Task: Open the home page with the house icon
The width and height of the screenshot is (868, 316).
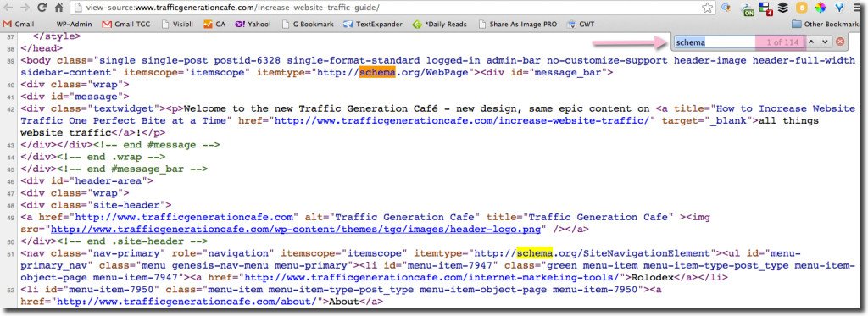Action: pyautogui.click(x=58, y=8)
